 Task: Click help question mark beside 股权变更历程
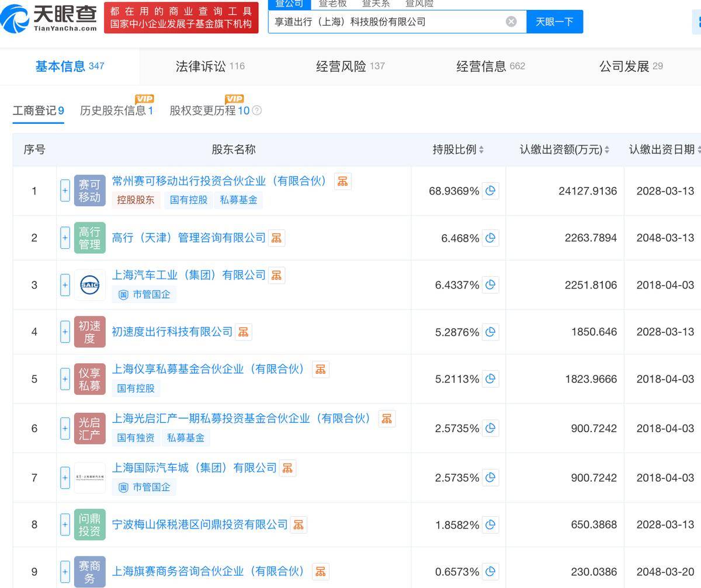tap(256, 110)
